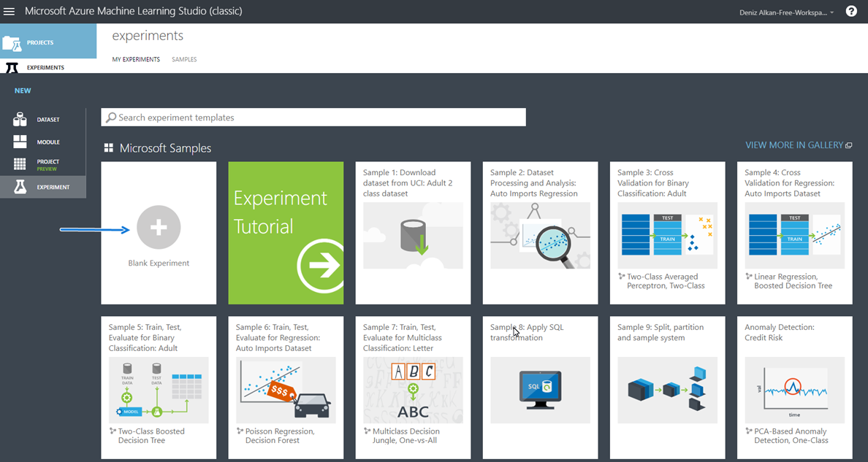The image size is (868, 462).
Task: Open the Experiment Tutorial tile text
Action: (x=280, y=212)
